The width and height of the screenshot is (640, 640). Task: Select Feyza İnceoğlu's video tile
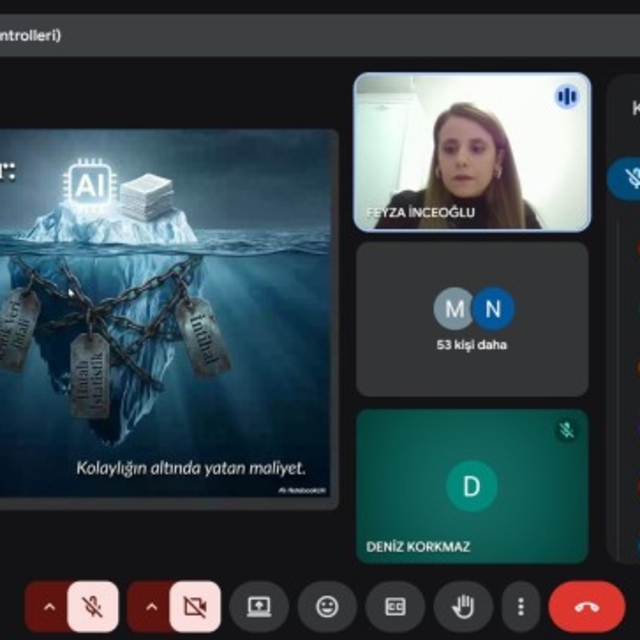[x=472, y=152]
